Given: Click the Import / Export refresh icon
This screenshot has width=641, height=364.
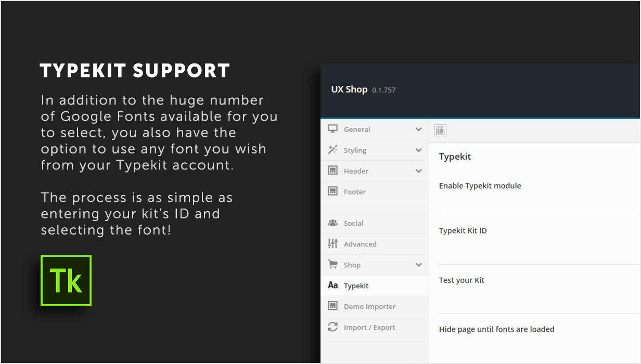Looking at the screenshot, I should pyautogui.click(x=332, y=327).
